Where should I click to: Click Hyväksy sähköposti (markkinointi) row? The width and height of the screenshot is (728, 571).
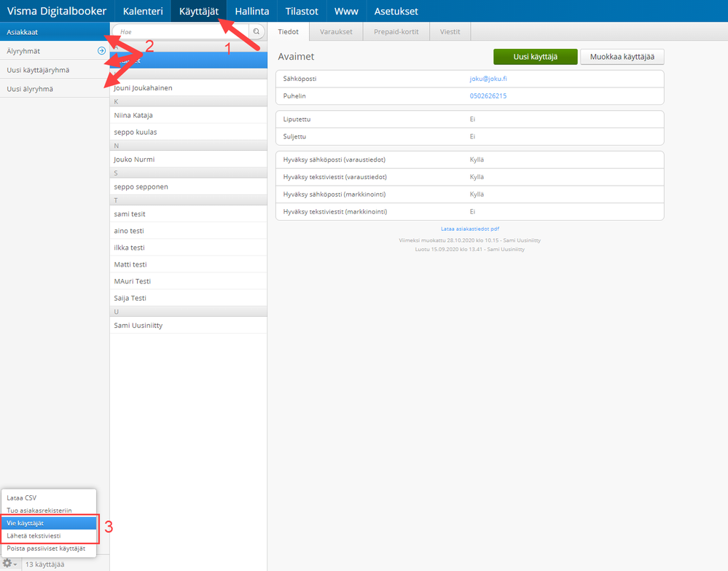click(x=470, y=194)
